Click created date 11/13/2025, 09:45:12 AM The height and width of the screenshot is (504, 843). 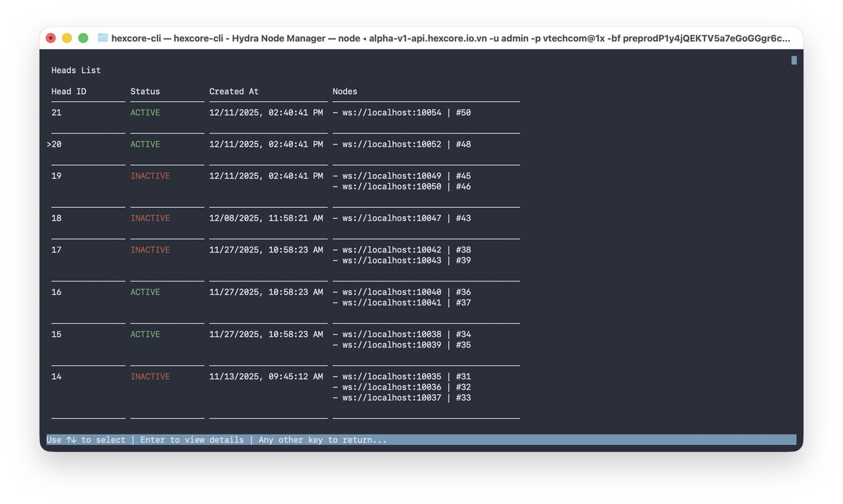tap(266, 377)
